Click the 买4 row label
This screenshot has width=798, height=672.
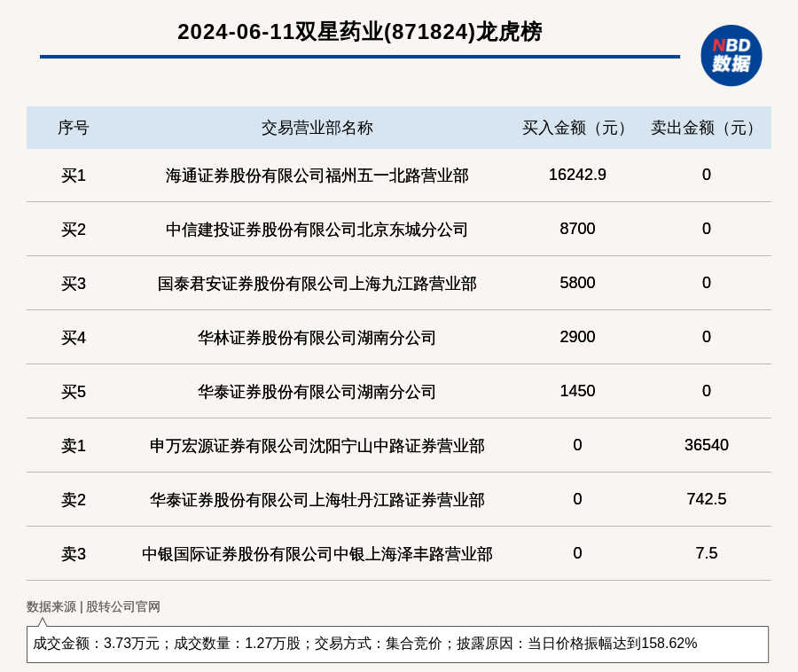[74, 337]
